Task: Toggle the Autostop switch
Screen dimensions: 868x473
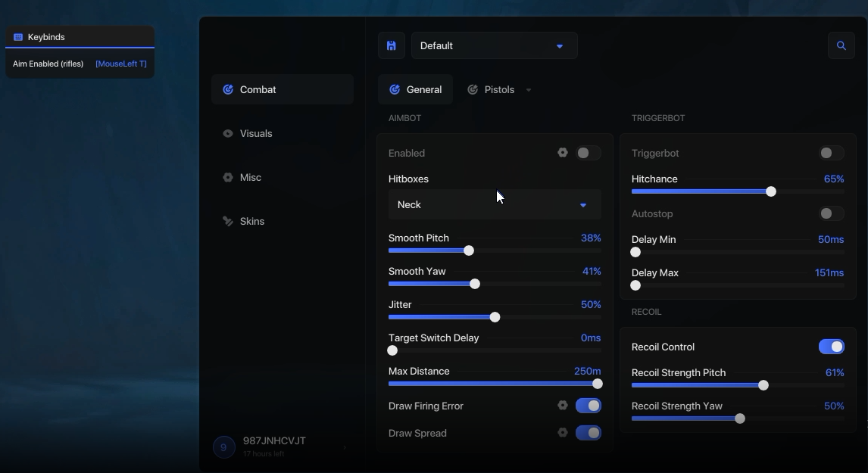Action: coord(831,213)
